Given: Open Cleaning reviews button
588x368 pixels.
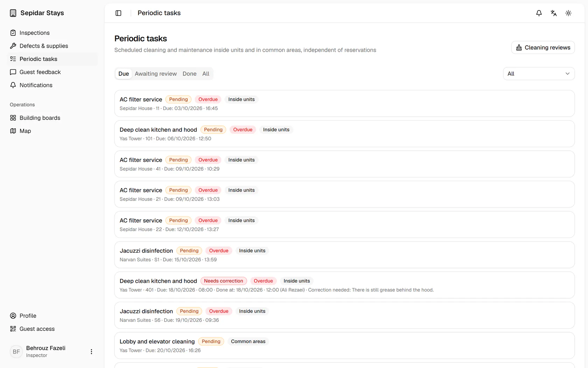Looking at the screenshot, I should pyautogui.click(x=543, y=48).
